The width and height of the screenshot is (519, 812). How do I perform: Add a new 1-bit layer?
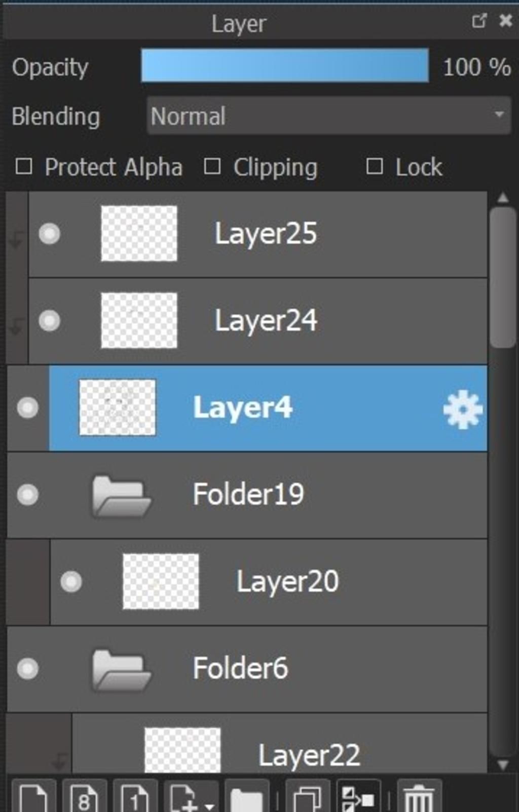135,797
